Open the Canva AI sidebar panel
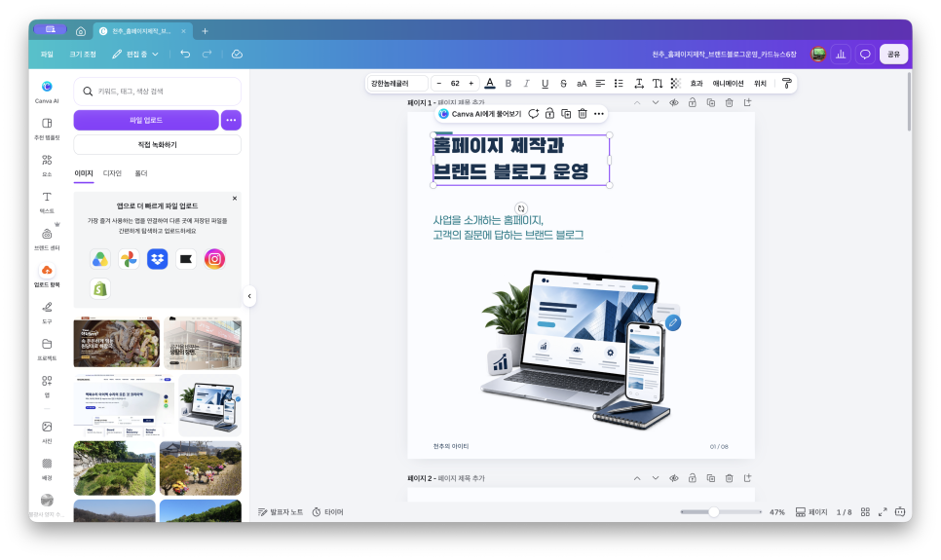The image size is (941, 560). [x=47, y=92]
